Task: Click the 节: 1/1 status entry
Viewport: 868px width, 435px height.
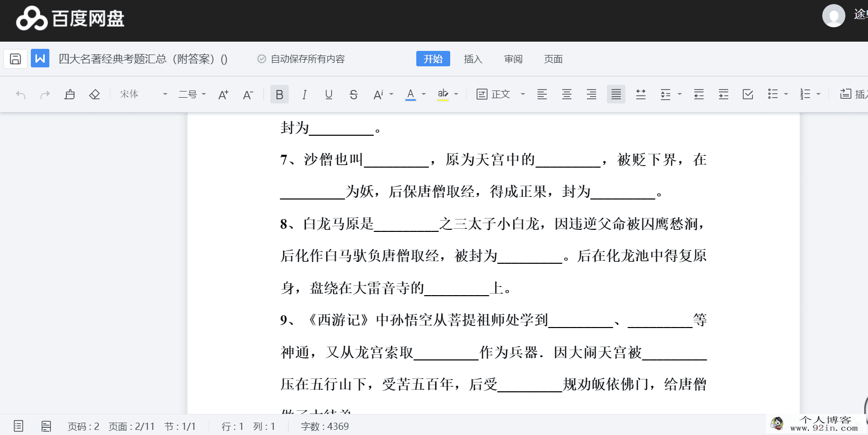Action: 180,427
